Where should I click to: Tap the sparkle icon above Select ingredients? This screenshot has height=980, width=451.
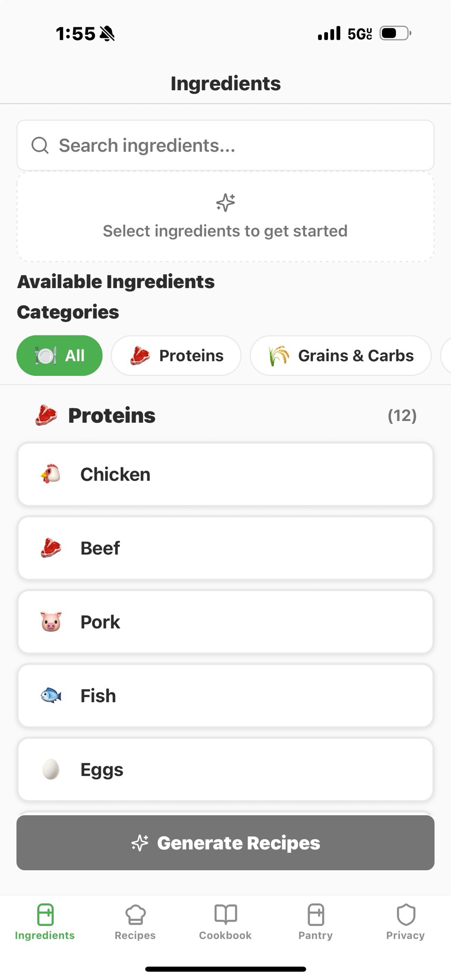pos(225,202)
